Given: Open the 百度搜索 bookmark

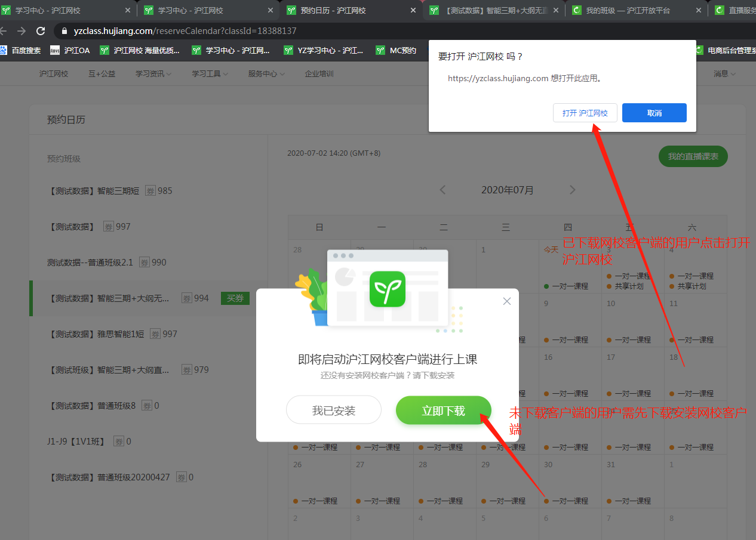Looking at the screenshot, I should click(21, 50).
